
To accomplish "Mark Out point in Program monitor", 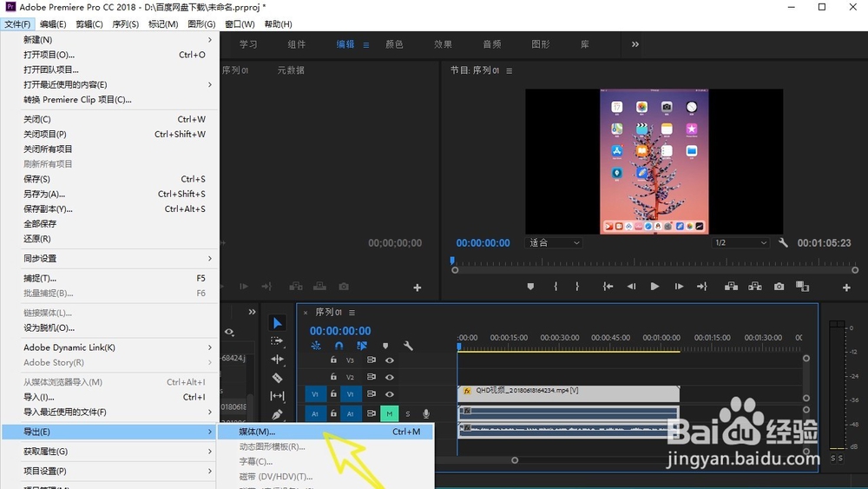I will (x=577, y=287).
